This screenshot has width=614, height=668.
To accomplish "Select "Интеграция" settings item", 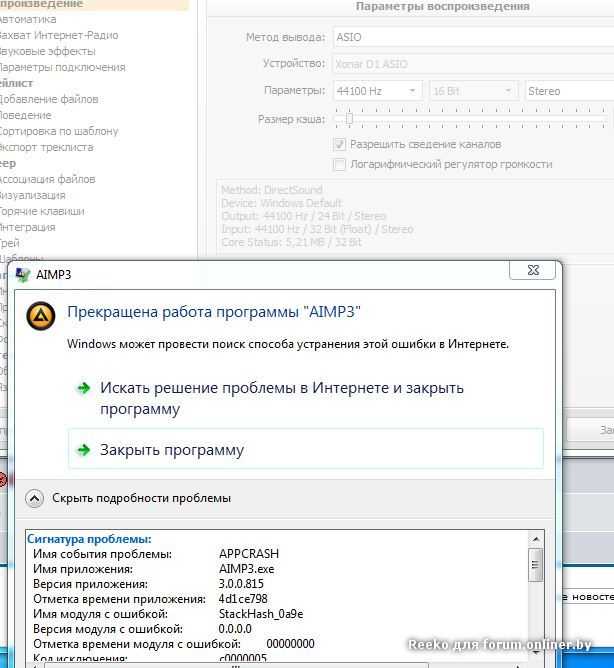I will coord(28,227).
